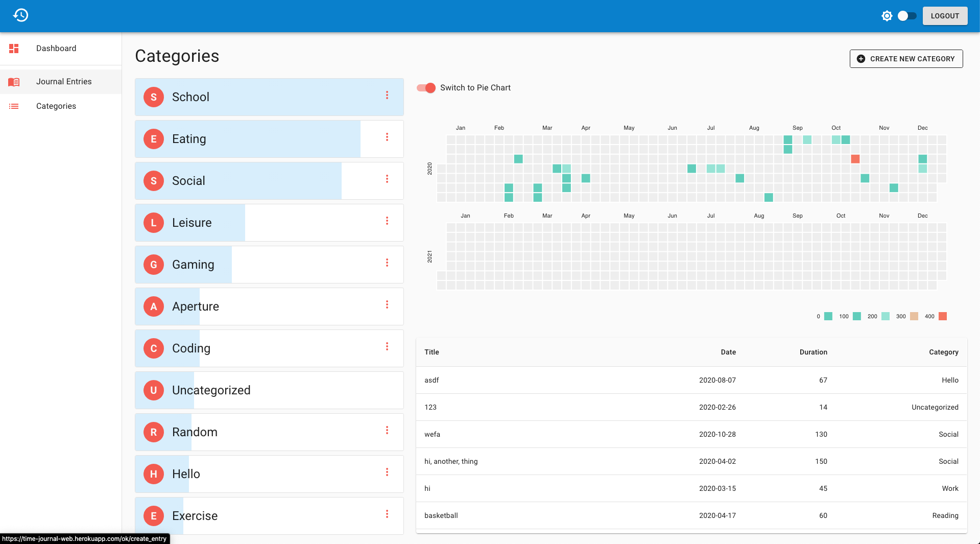Open Dashboard from the sidebar

61,49
